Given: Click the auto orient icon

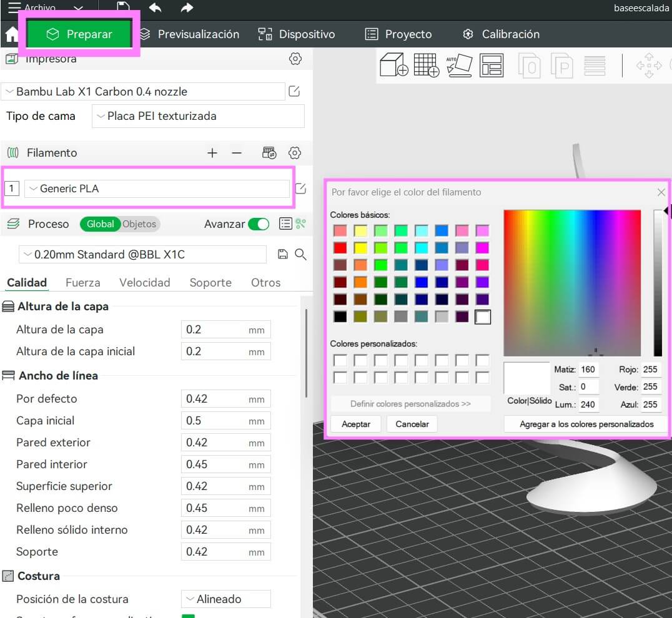Looking at the screenshot, I should click(x=459, y=65).
